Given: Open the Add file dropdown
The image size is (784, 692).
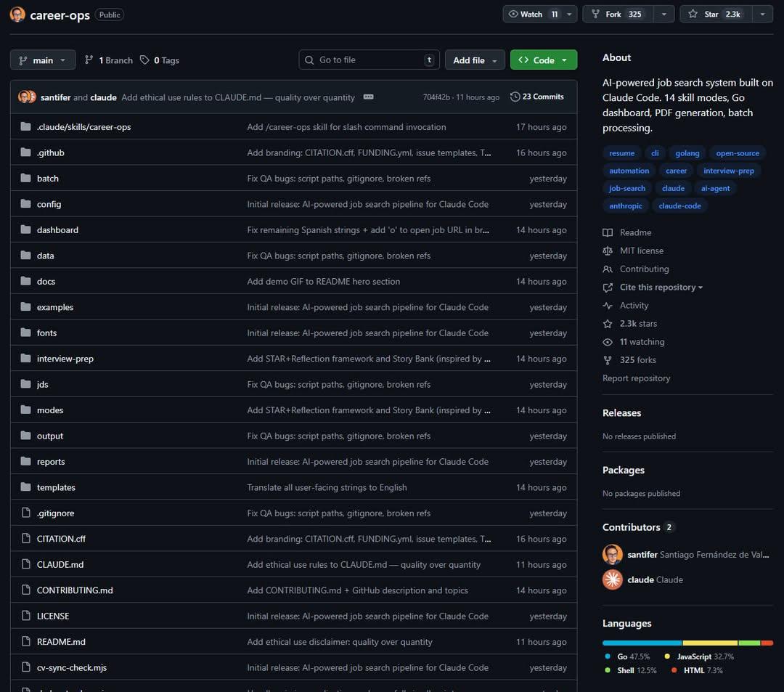Looking at the screenshot, I should point(475,60).
